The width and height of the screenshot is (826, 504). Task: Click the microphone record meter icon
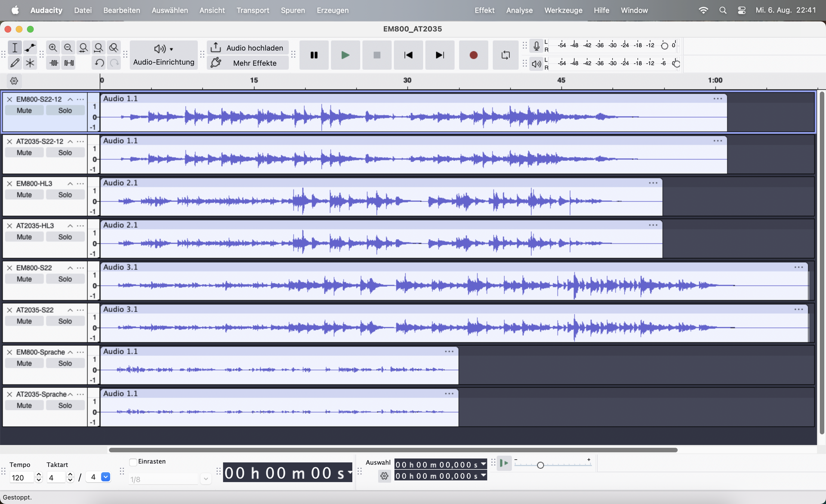(536, 46)
